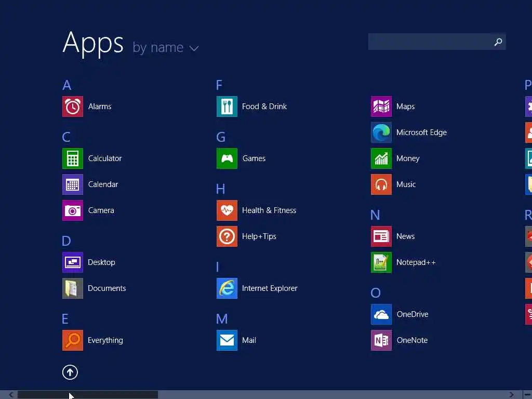This screenshot has width=532, height=399.
Task: Launch the Notepad++ icon
Action: pos(381,262)
